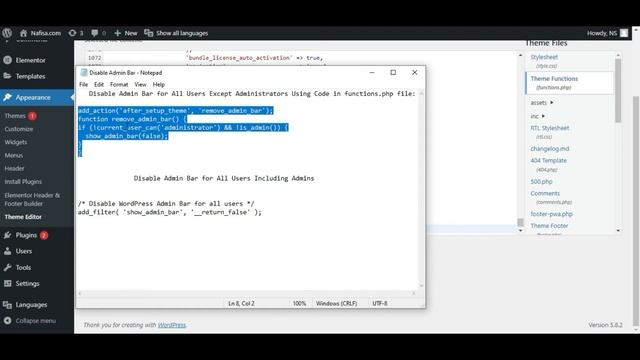The width and height of the screenshot is (640, 360).
Task: Click the Users person icon in sidebar
Action: 7,251
